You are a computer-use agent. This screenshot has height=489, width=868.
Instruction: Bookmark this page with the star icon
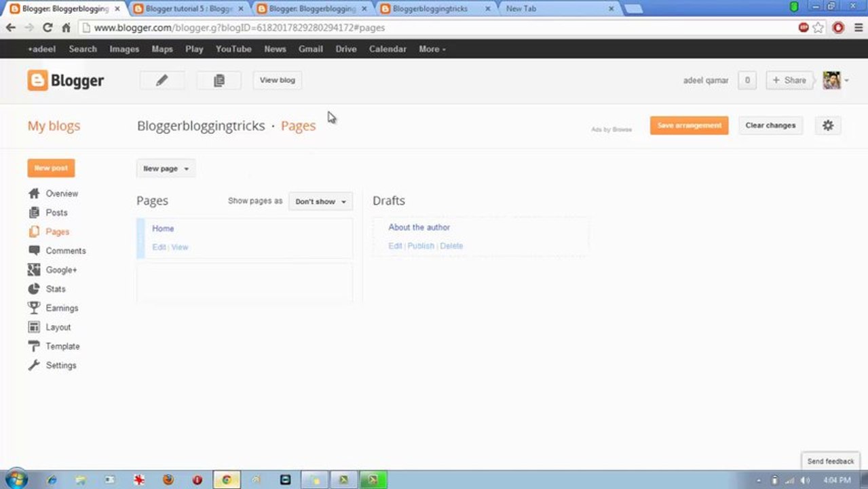click(818, 28)
